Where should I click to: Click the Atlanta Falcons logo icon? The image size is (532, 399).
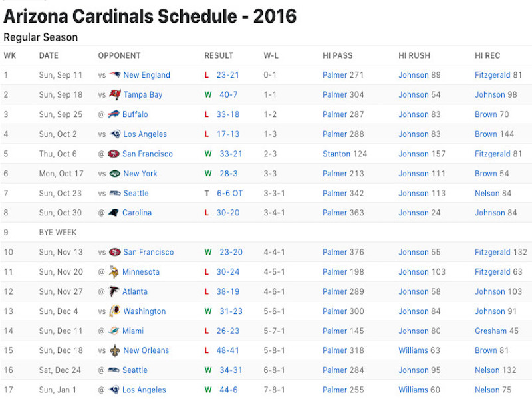pyautogui.click(x=114, y=291)
